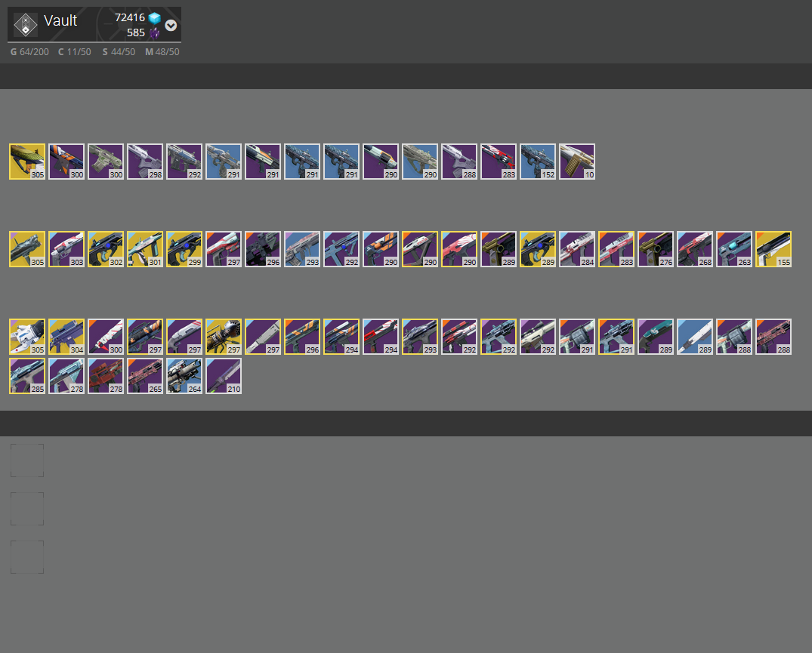The image size is (812, 653).
Task: Click the Vault title text
Action: pyautogui.click(x=60, y=20)
